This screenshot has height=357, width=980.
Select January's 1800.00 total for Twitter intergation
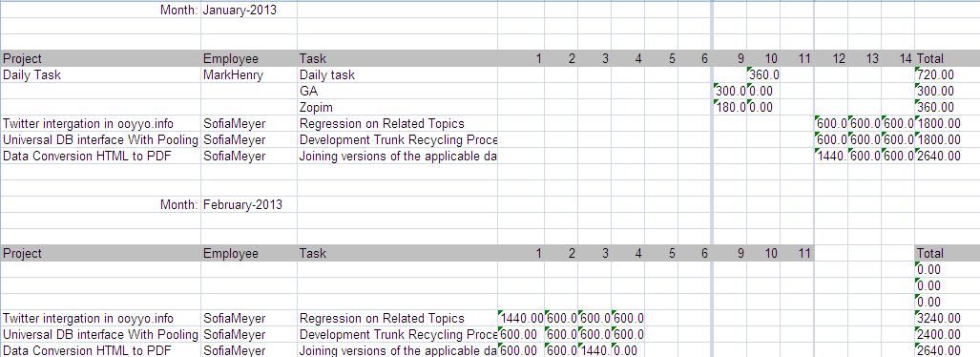click(x=947, y=124)
